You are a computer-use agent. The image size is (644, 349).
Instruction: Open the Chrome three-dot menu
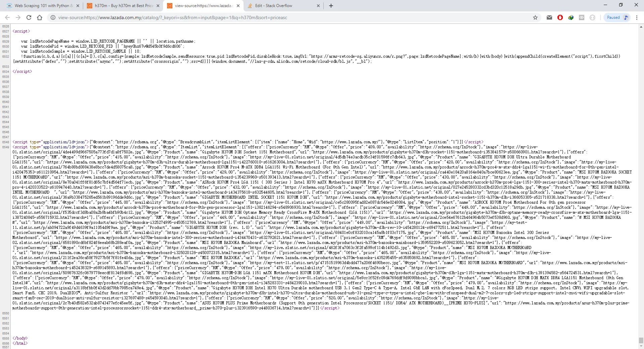tap(637, 17)
